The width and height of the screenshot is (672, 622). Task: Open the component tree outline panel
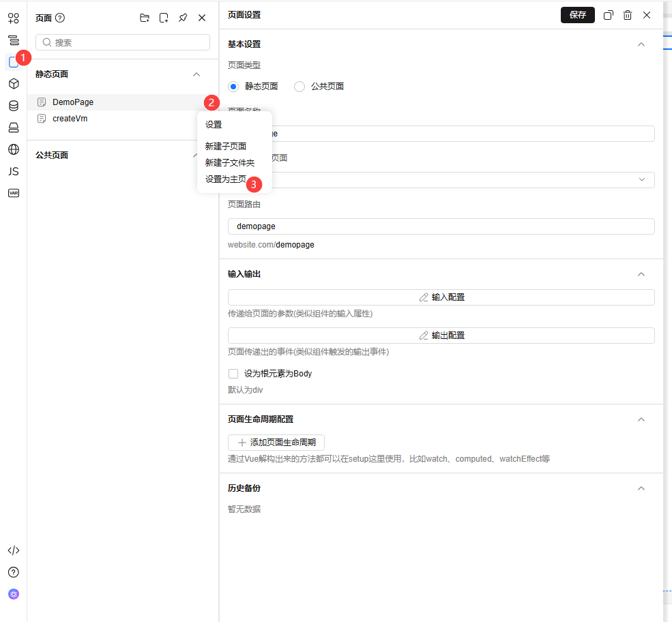pyautogui.click(x=13, y=40)
